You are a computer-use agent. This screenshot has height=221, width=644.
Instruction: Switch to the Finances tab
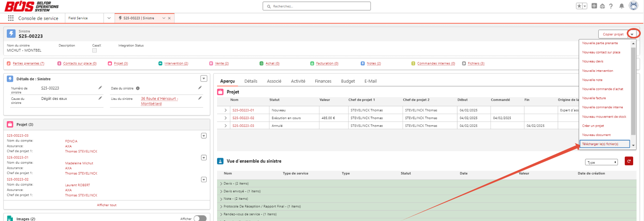[x=323, y=81]
